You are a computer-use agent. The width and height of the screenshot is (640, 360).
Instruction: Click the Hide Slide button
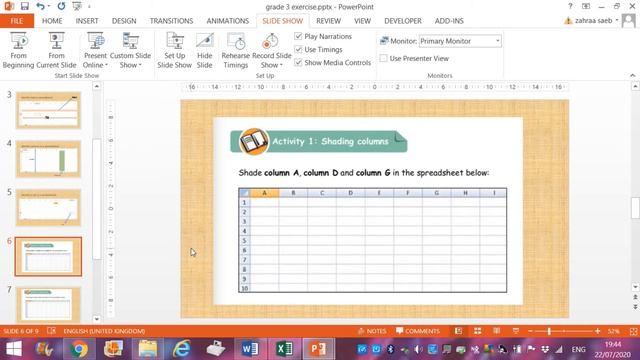tap(204, 50)
